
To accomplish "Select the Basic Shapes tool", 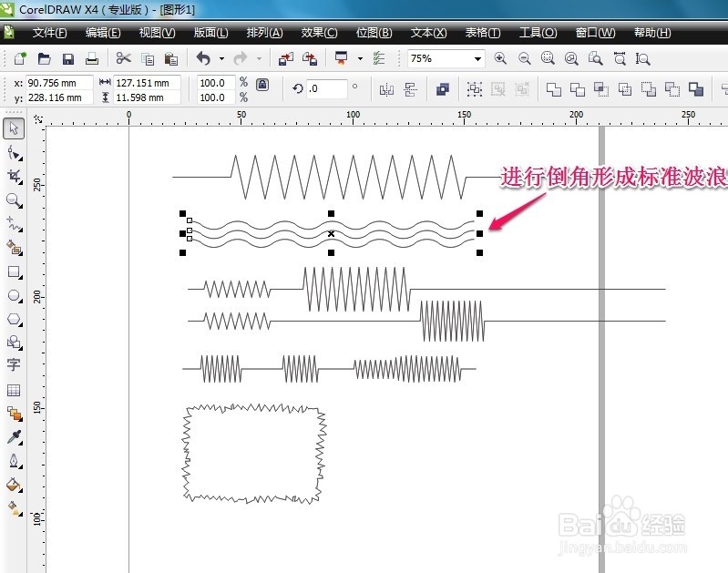I will 14,343.
